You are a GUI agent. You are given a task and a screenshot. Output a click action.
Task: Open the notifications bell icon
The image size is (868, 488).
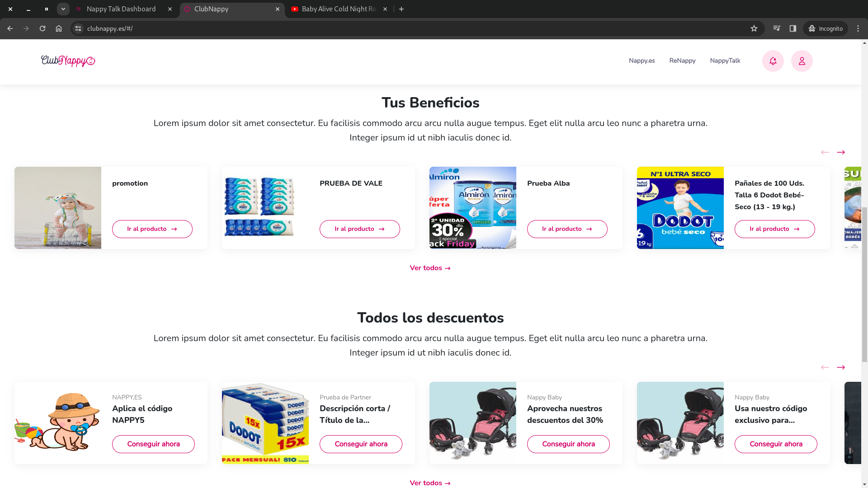773,61
